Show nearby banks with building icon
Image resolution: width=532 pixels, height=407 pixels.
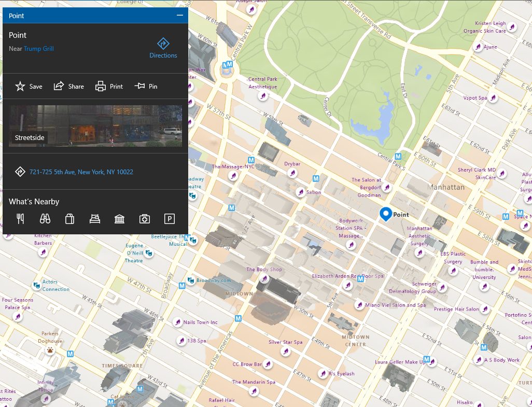click(119, 219)
